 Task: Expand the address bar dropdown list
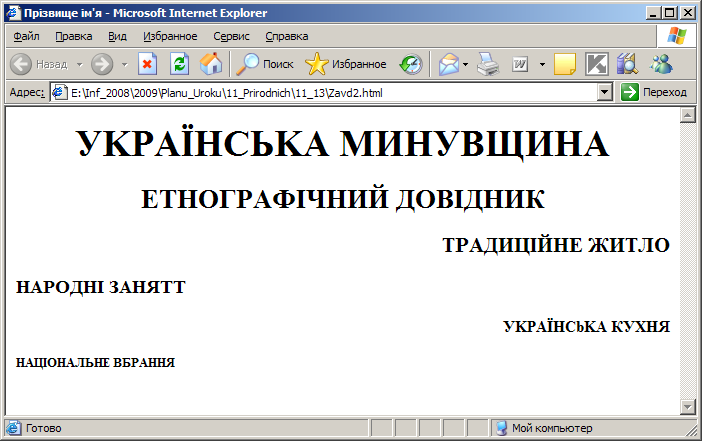click(604, 92)
